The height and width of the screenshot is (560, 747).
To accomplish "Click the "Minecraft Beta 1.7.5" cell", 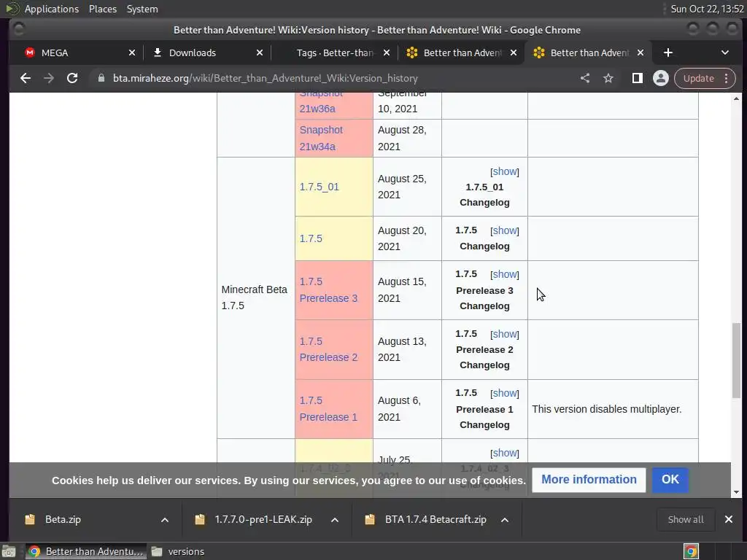I will (256, 297).
